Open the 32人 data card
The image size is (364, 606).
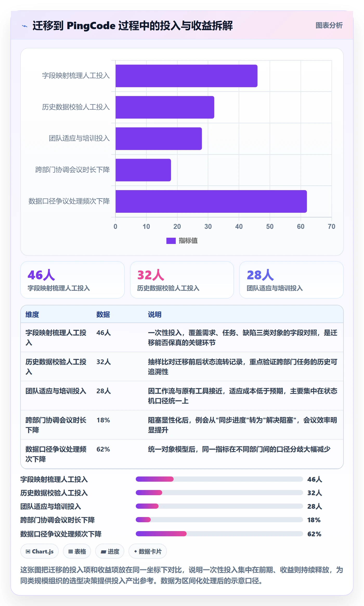click(x=182, y=280)
